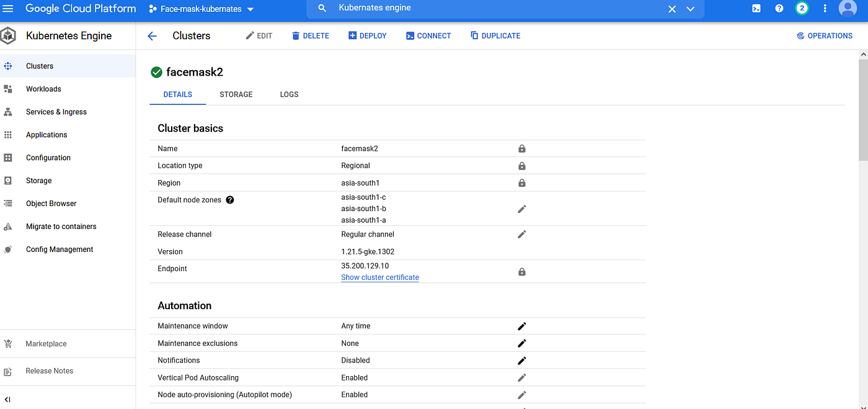Click the lock icon in the Name row
This screenshot has width=868, height=409.
522,149
